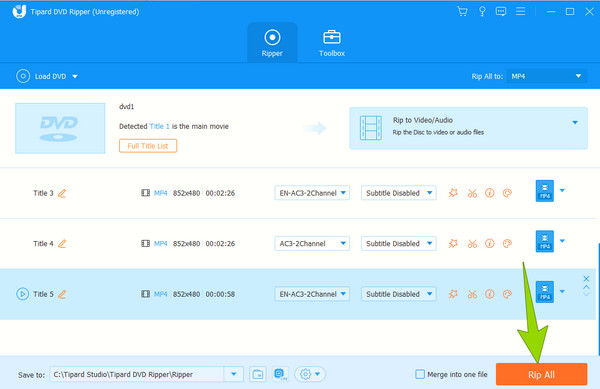Rename Title 5 with the pencil icon
600x389 pixels.
[62, 294]
